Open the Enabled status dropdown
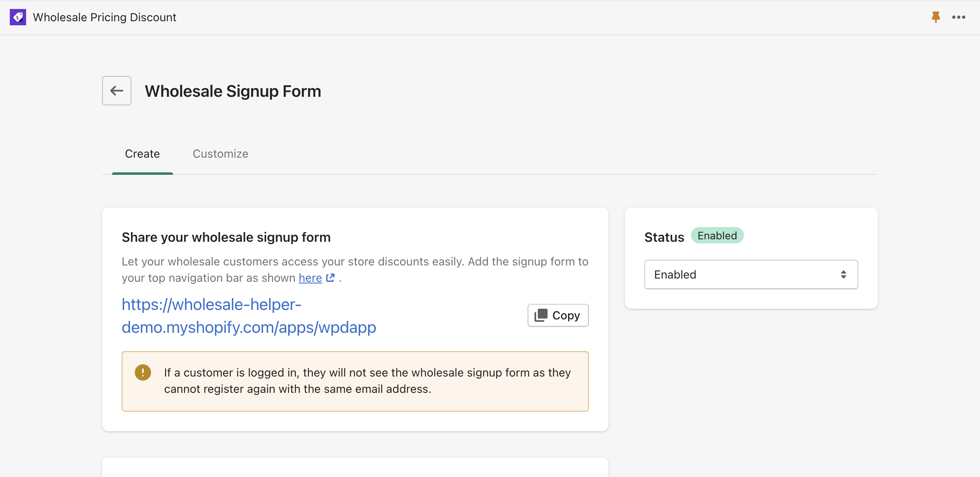This screenshot has height=477, width=980. click(751, 274)
